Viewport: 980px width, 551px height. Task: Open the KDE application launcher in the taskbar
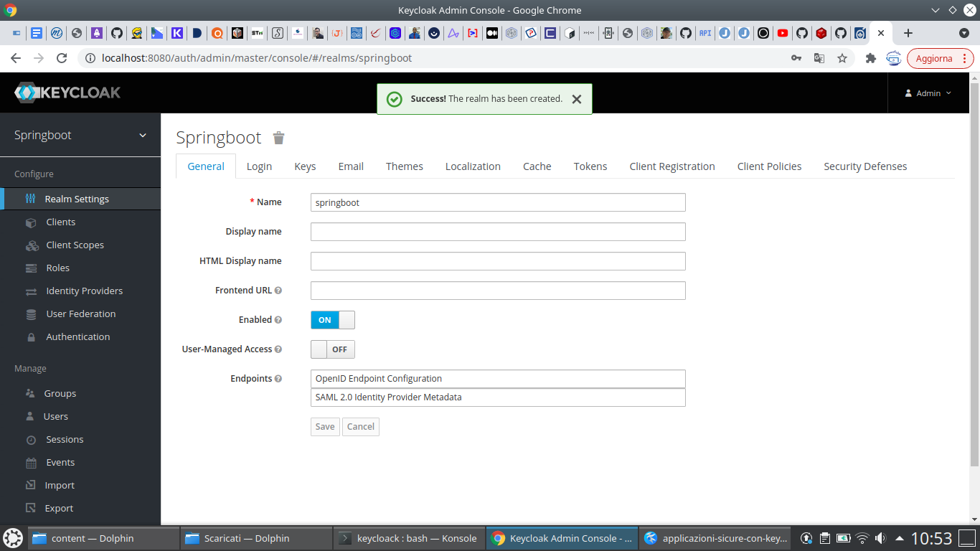(13, 538)
